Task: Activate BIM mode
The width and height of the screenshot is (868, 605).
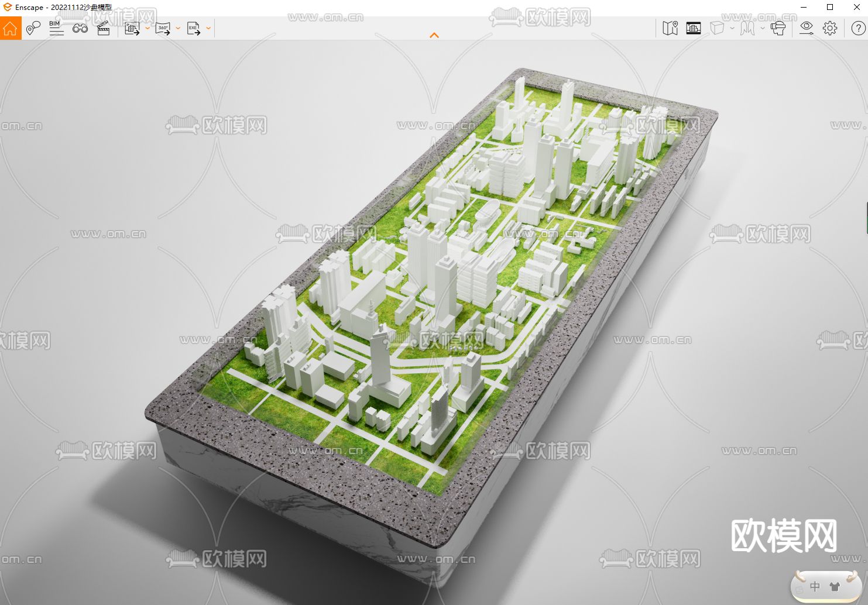Action: [x=56, y=27]
